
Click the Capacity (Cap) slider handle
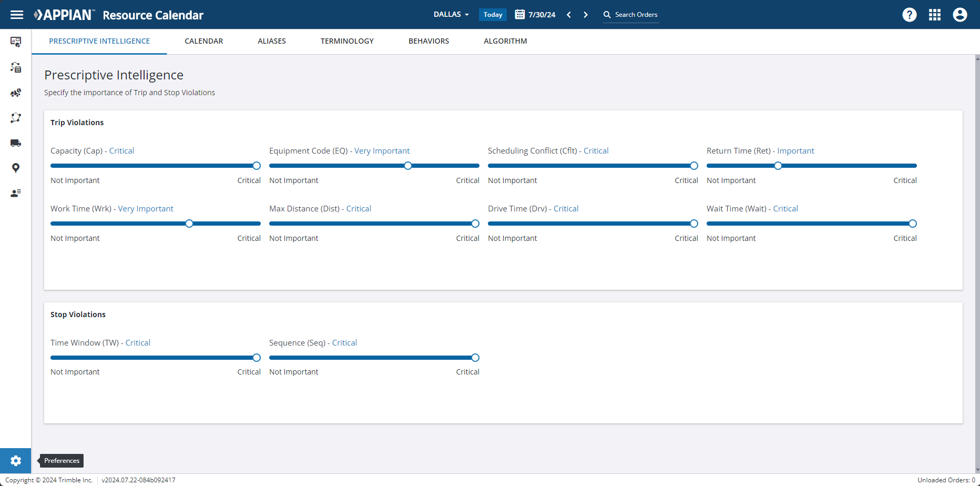(x=257, y=166)
